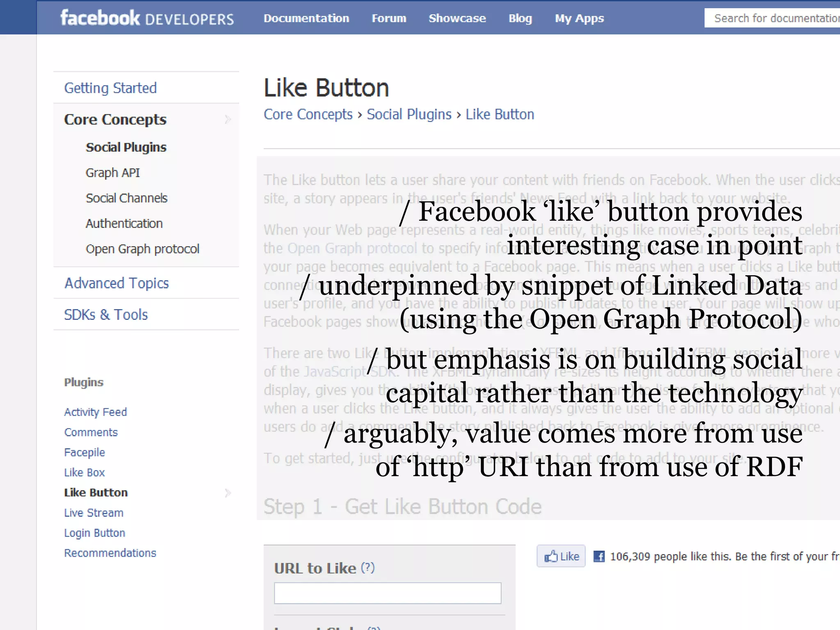Click the Facebook Developers logo
The height and width of the screenshot is (630, 840).
(147, 18)
